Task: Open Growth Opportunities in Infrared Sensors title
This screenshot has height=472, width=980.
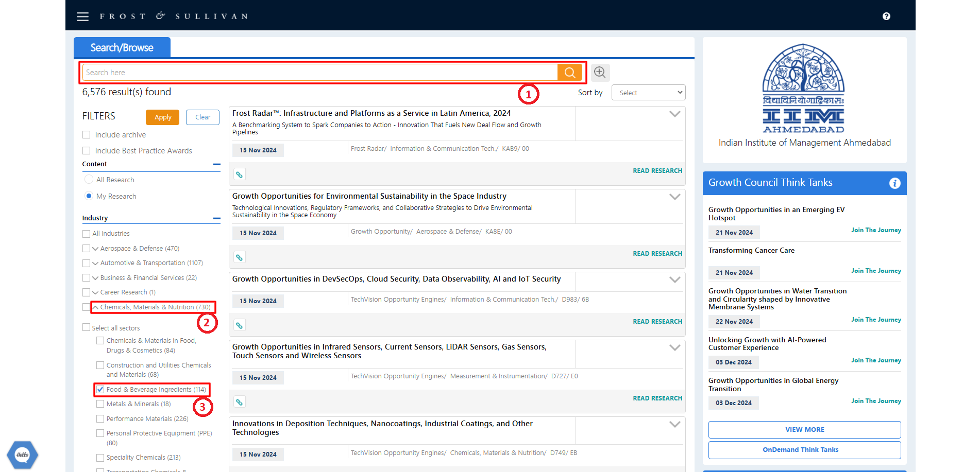Action: (x=389, y=351)
